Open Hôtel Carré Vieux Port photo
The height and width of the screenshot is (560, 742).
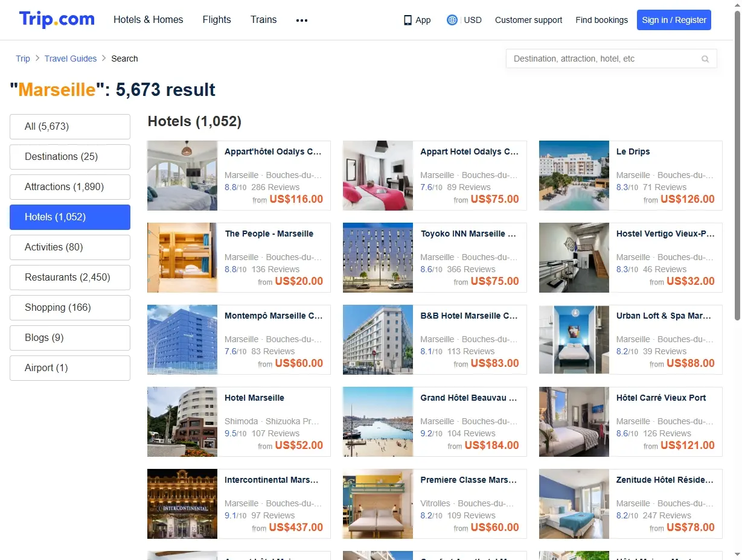click(x=574, y=422)
